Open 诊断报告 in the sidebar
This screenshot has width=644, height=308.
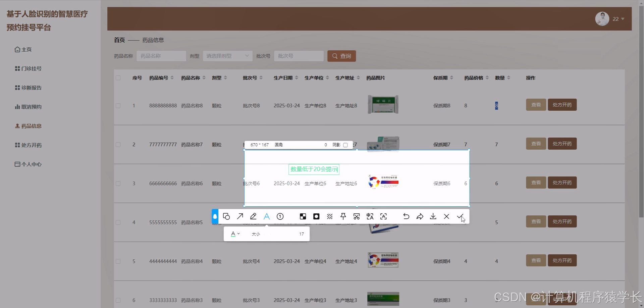[x=28, y=88]
